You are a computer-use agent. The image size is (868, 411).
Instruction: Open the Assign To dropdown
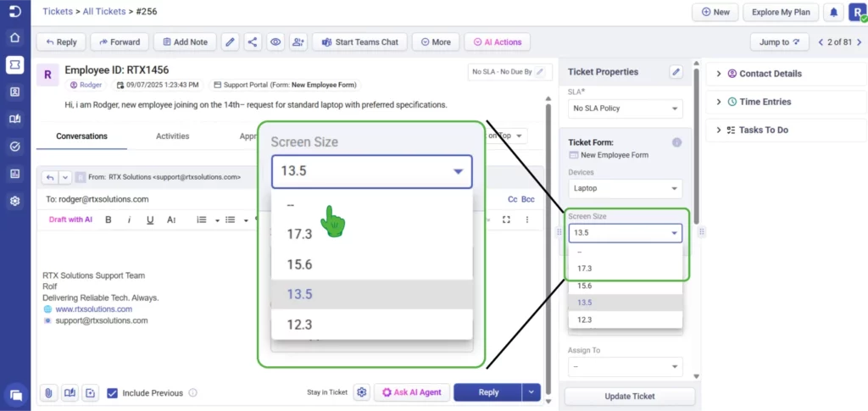pyautogui.click(x=625, y=366)
